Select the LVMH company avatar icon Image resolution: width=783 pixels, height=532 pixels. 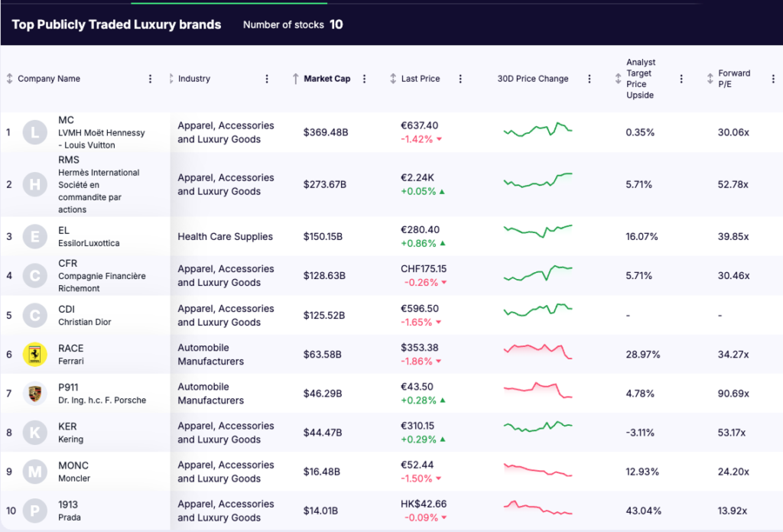click(x=34, y=131)
